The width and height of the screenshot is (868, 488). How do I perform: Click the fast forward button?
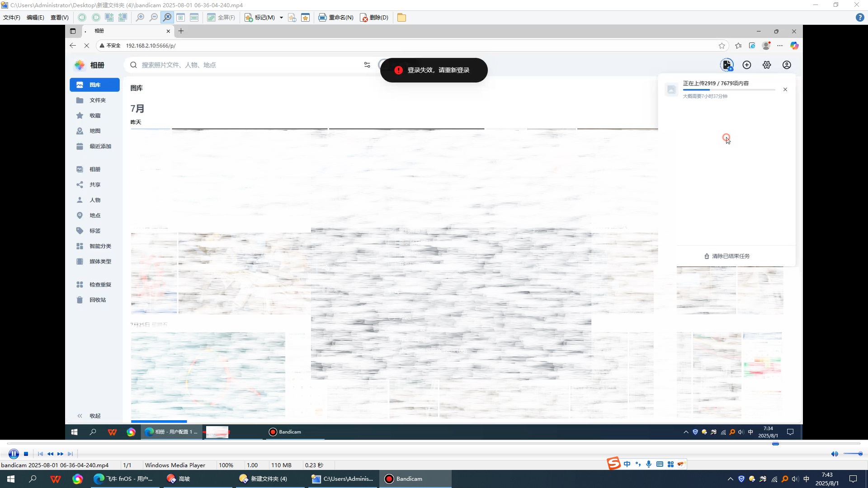tap(60, 454)
